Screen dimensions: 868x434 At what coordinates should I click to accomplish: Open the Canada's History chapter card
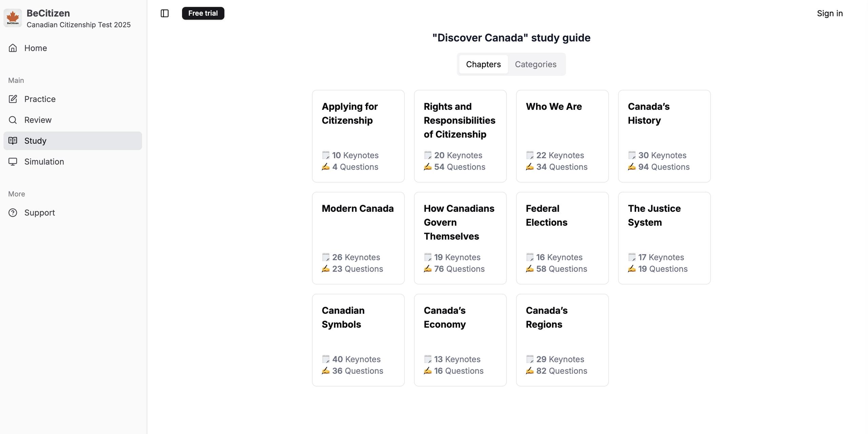664,136
